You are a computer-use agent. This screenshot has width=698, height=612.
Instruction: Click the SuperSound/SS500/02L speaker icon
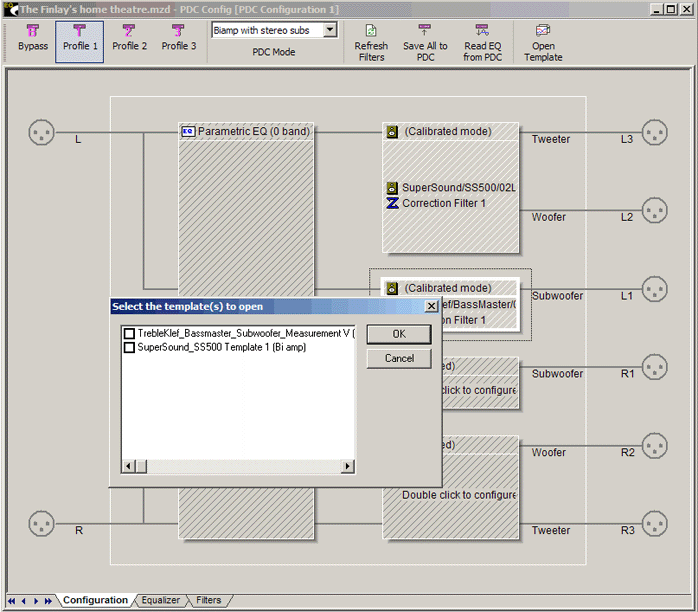[392, 187]
